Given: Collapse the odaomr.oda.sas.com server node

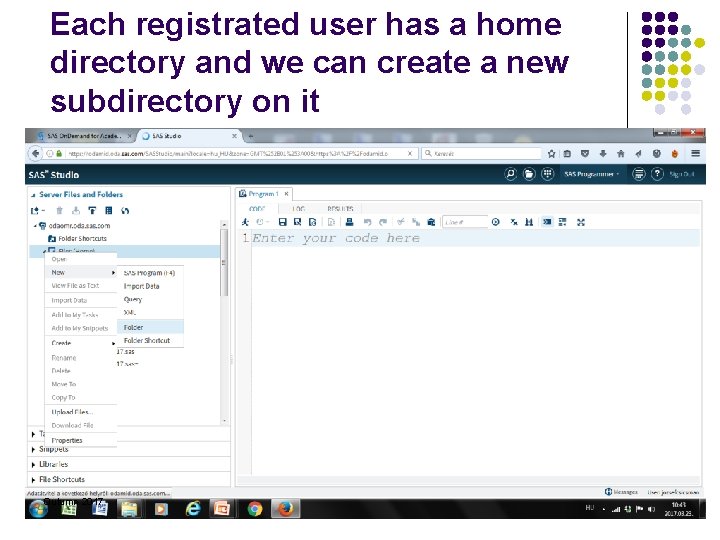Looking at the screenshot, I should pyautogui.click(x=35, y=226).
